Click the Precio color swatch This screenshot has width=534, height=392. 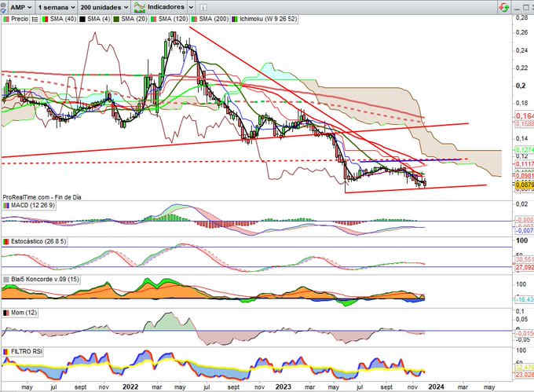click(6, 20)
